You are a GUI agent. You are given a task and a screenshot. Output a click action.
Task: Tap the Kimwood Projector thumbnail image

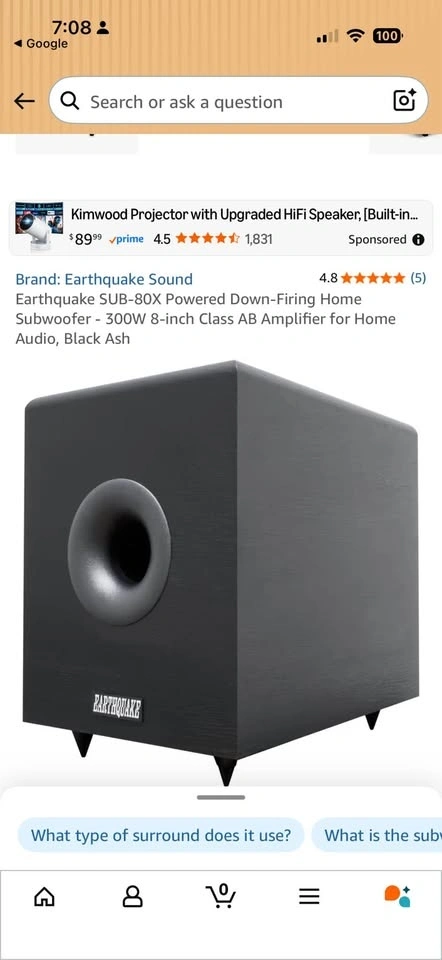point(39,227)
